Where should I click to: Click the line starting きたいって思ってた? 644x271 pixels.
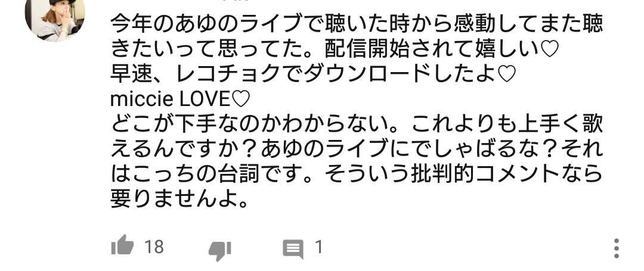pyautogui.click(x=335, y=49)
